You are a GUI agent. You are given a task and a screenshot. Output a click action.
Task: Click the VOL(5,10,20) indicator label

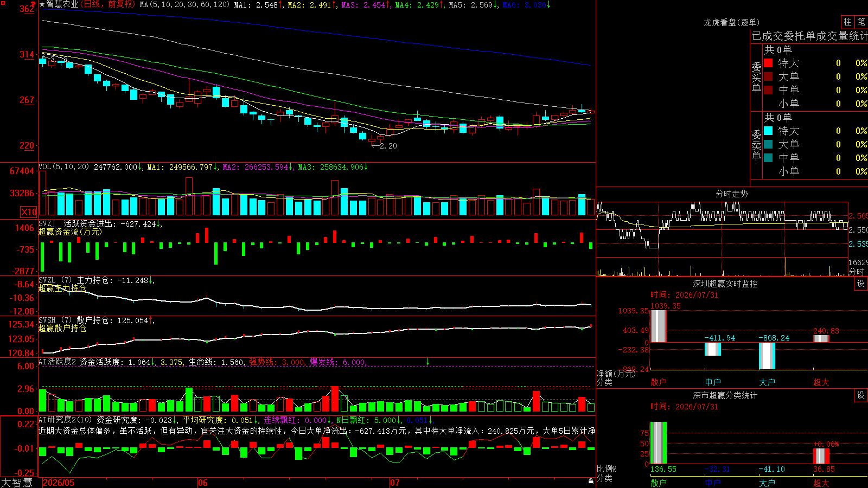(x=63, y=167)
